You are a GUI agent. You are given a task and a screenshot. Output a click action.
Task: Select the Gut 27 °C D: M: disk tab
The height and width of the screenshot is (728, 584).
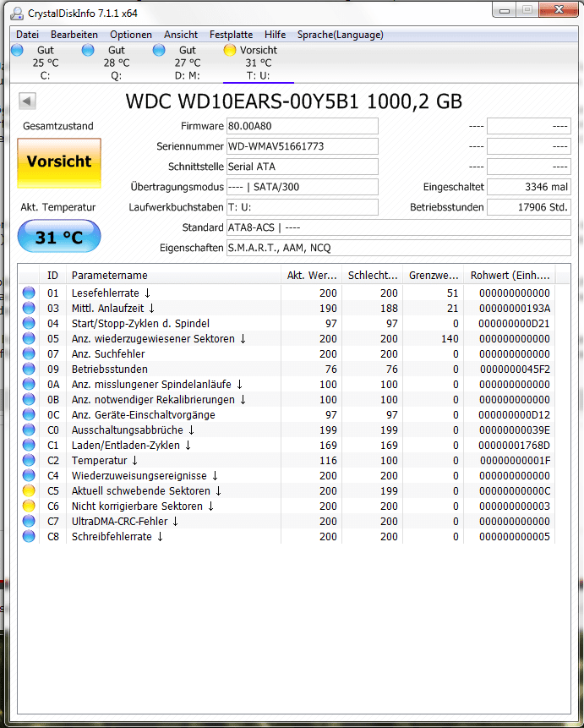pyautogui.click(x=187, y=63)
